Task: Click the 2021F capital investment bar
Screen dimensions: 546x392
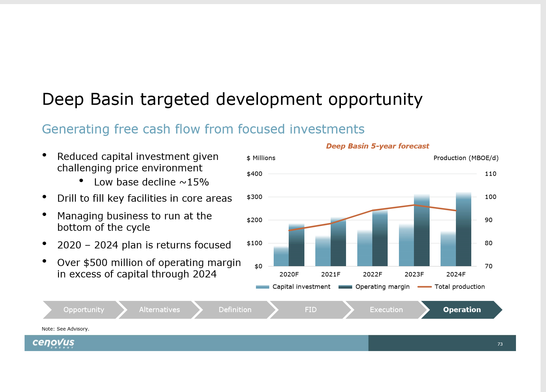Action: pyautogui.click(x=323, y=251)
